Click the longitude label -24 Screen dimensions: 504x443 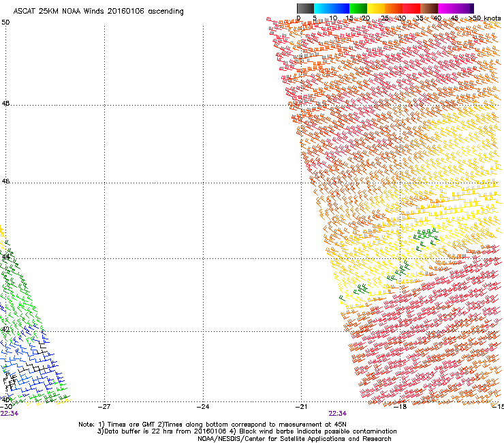point(203,407)
